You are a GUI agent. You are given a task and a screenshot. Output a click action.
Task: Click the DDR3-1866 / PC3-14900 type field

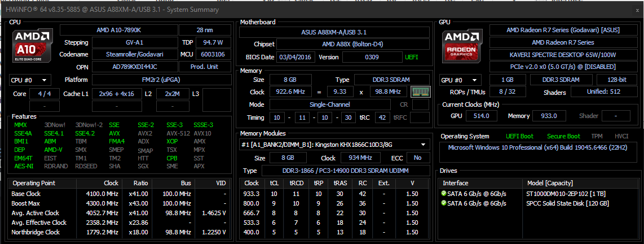346,171
